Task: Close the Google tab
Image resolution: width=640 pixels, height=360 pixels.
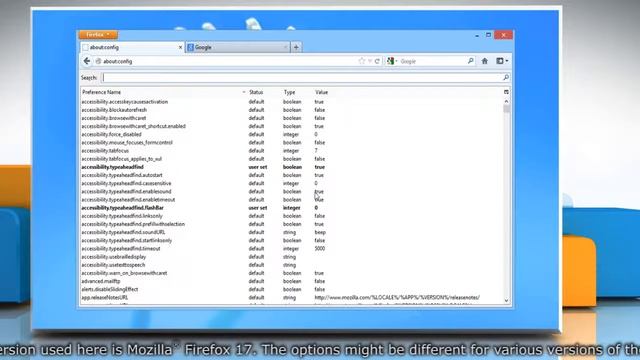Action: 285,47
